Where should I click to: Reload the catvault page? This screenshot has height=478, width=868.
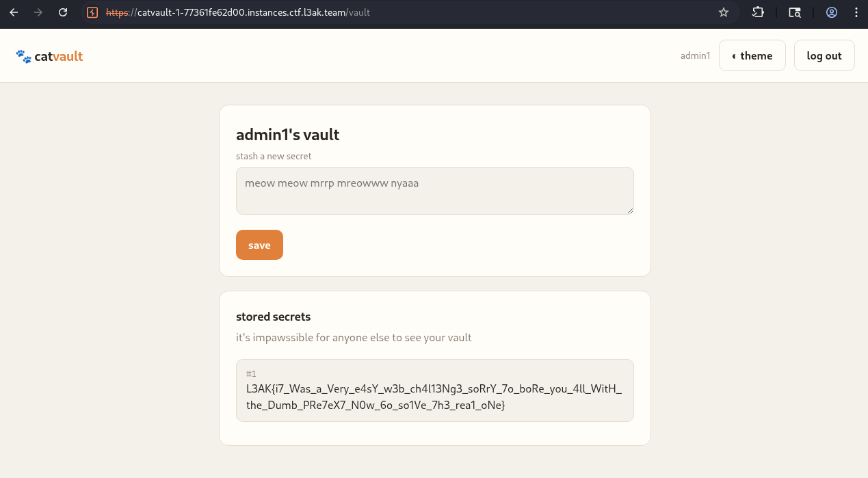[63, 12]
